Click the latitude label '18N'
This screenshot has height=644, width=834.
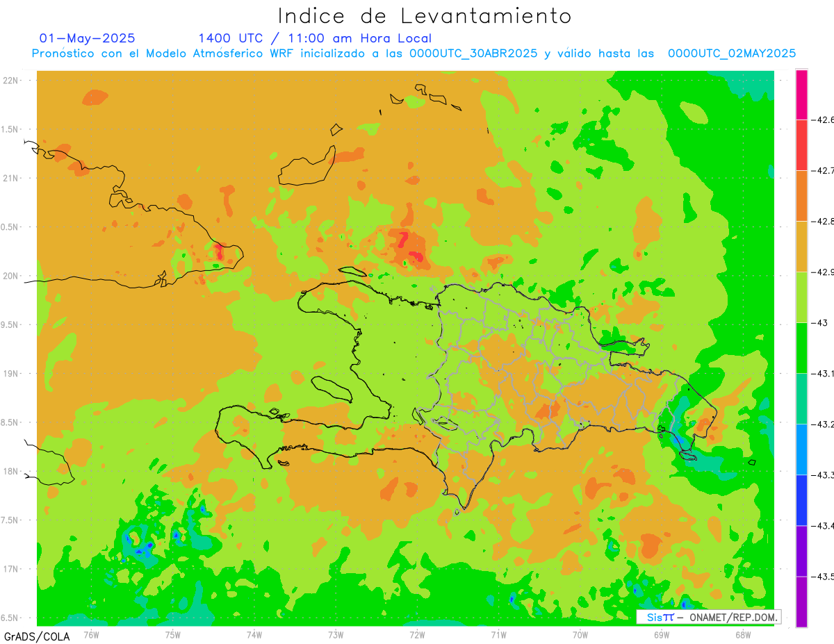point(10,471)
